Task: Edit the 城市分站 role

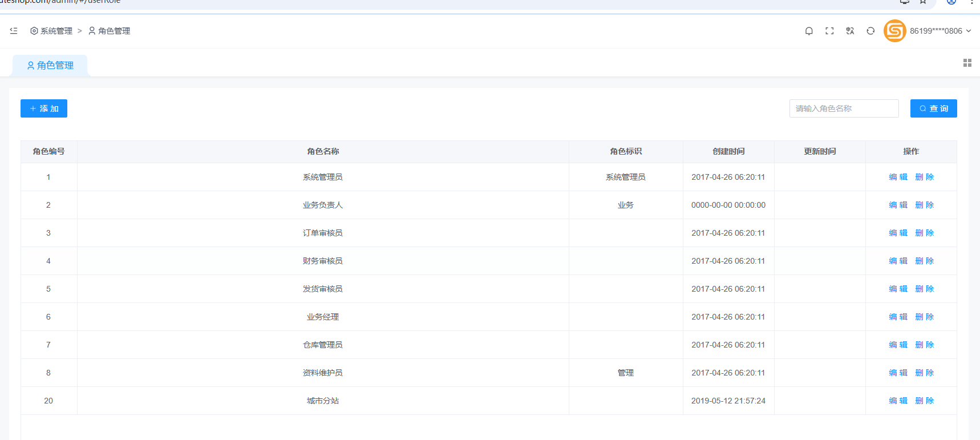Action: tap(898, 401)
